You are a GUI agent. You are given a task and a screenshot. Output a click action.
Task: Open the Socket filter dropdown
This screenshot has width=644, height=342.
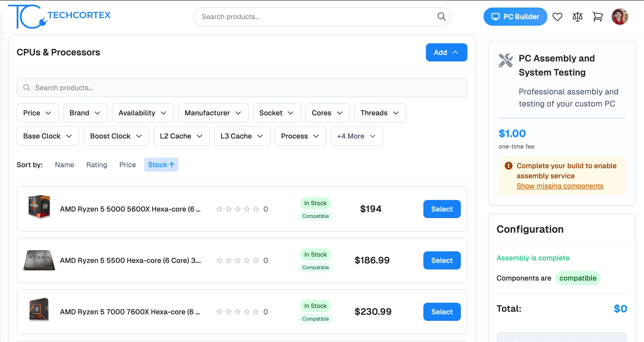[277, 113]
